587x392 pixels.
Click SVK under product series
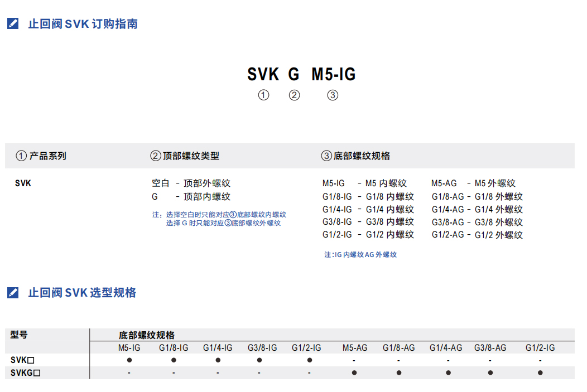tap(23, 183)
